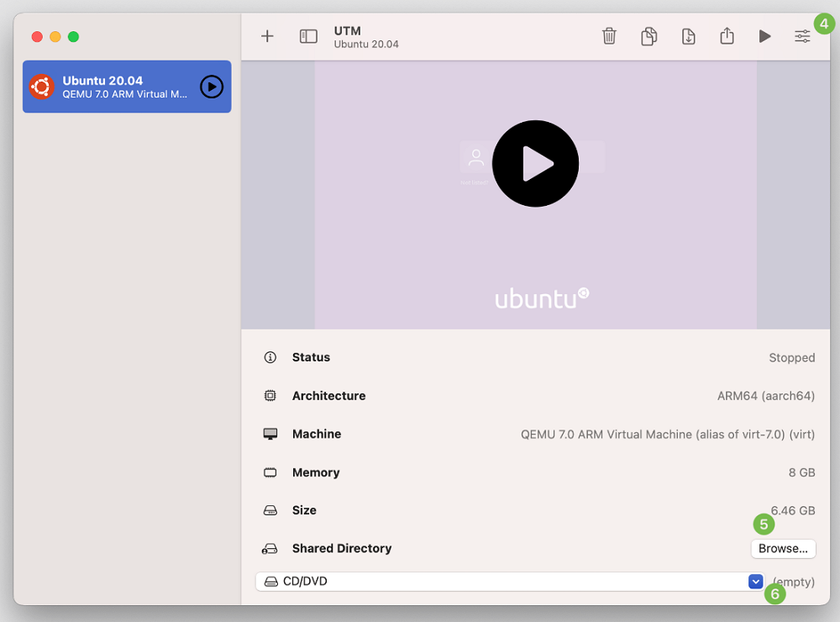This screenshot has height=622, width=840.
Task: Start the VM from the toolbar play icon
Action: (x=764, y=36)
